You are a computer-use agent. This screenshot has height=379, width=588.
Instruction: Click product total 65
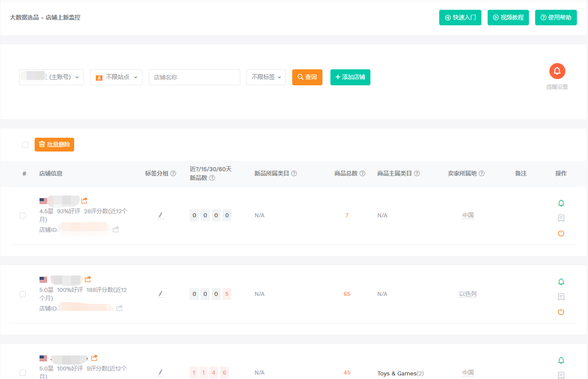click(347, 294)
